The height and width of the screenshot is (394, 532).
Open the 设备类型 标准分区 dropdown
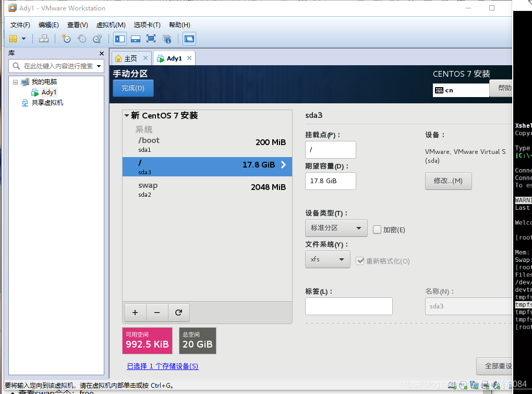click(x=336, y=228)
